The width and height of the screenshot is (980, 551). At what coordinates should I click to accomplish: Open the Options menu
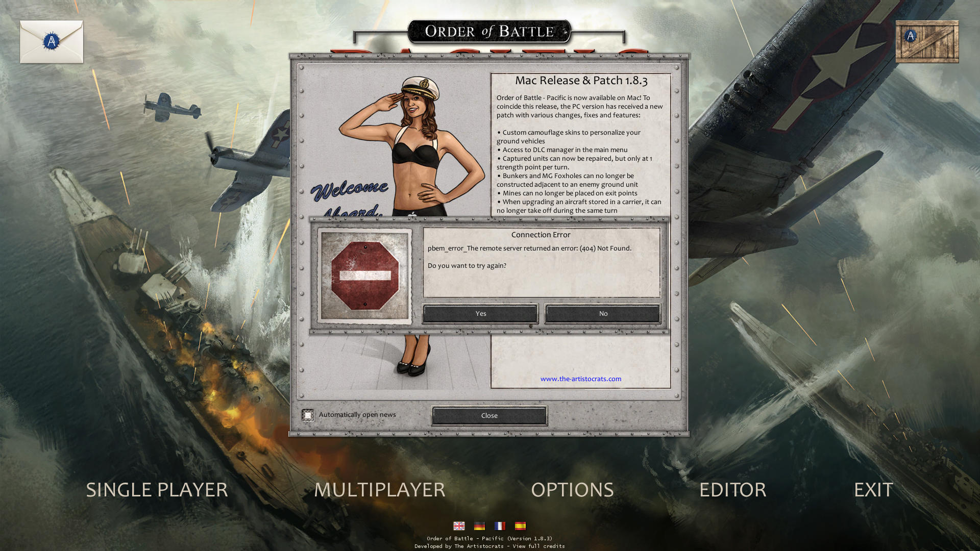coord(572,490)
